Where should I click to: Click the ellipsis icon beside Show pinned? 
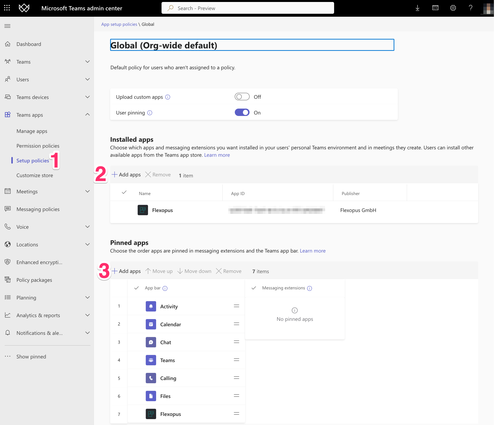(x=8, y=356)
